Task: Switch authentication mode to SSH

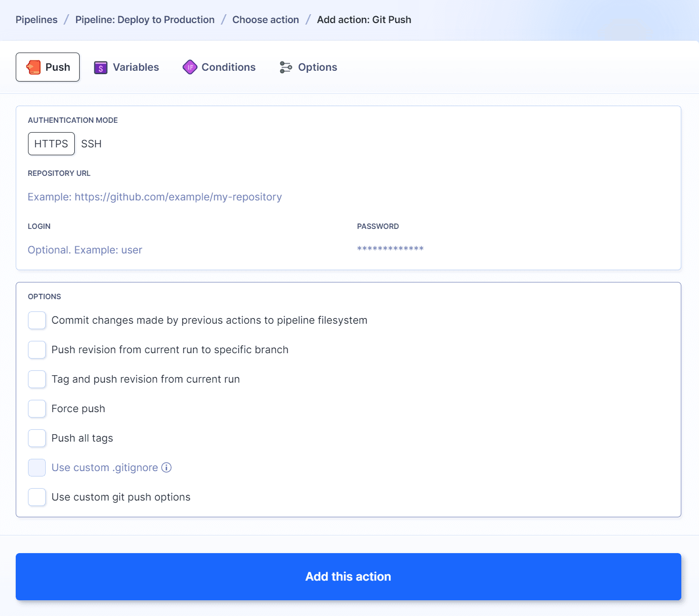Action: coord(91,144)
